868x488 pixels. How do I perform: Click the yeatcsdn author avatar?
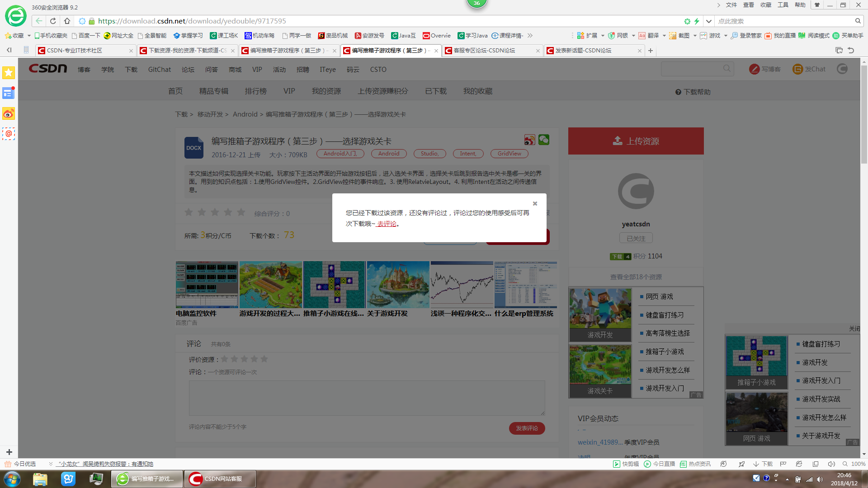click(x=636, y=191)
